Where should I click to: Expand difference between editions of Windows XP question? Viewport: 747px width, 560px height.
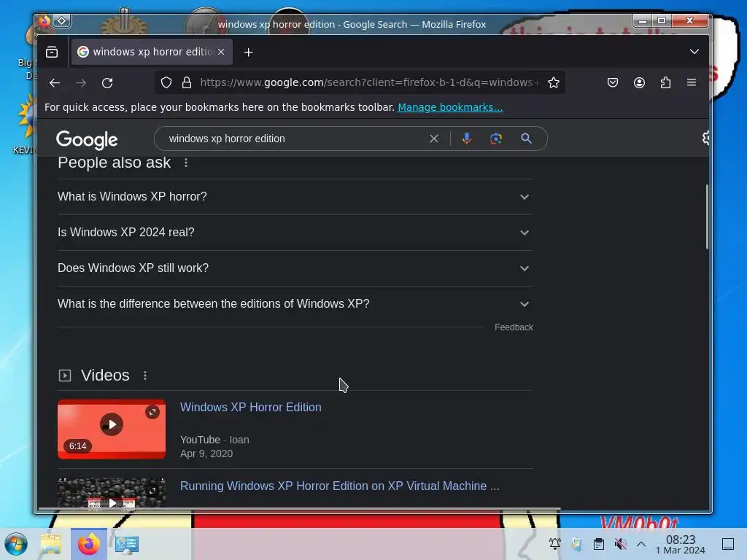coord(295,304)
